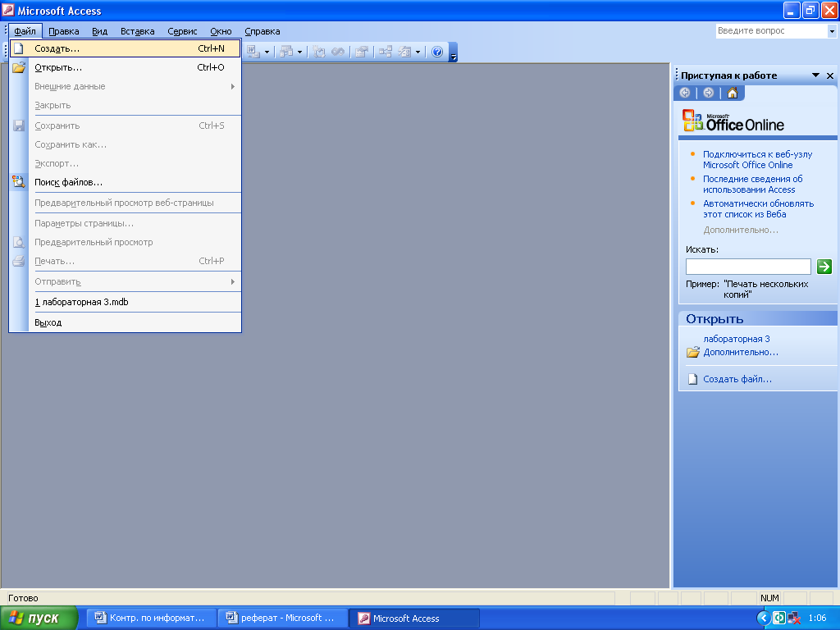
Task: Open link 'Последние сведения об использовании Access'
Action: pyautogui.click(x=753, y=185)
